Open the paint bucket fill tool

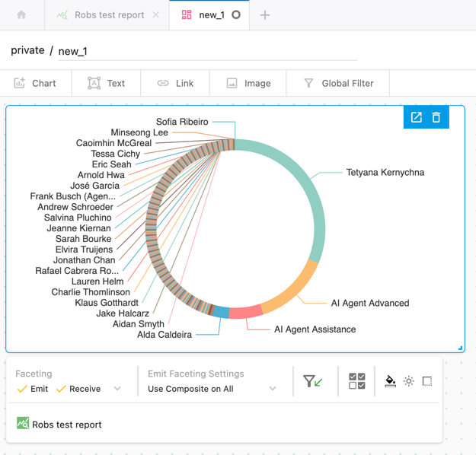coord(390,381)
